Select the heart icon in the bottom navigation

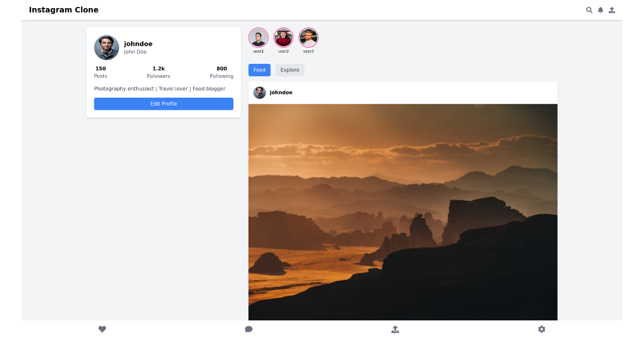tap(102, 329)
